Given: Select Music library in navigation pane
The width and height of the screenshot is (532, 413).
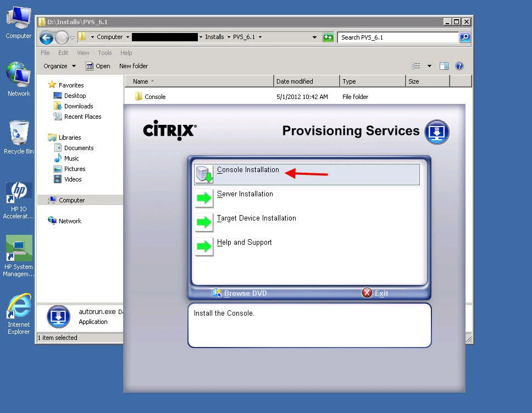Looking at the screenshot, I should [71, 158].
